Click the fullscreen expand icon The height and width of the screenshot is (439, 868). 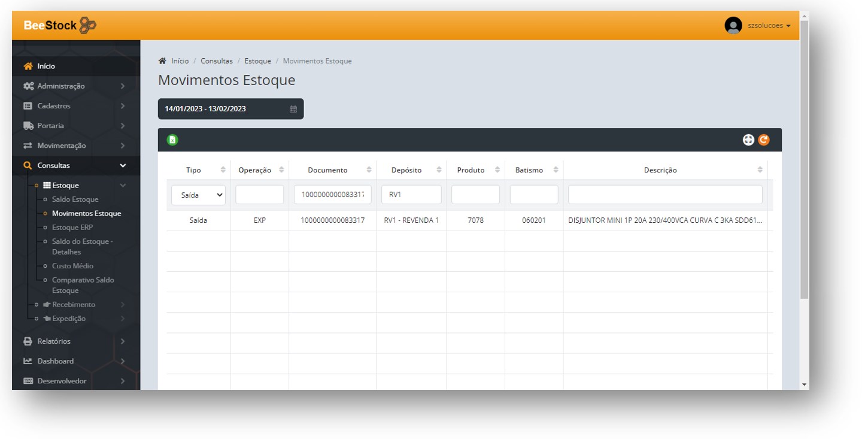pyautogui.click(x=748, y=140)
